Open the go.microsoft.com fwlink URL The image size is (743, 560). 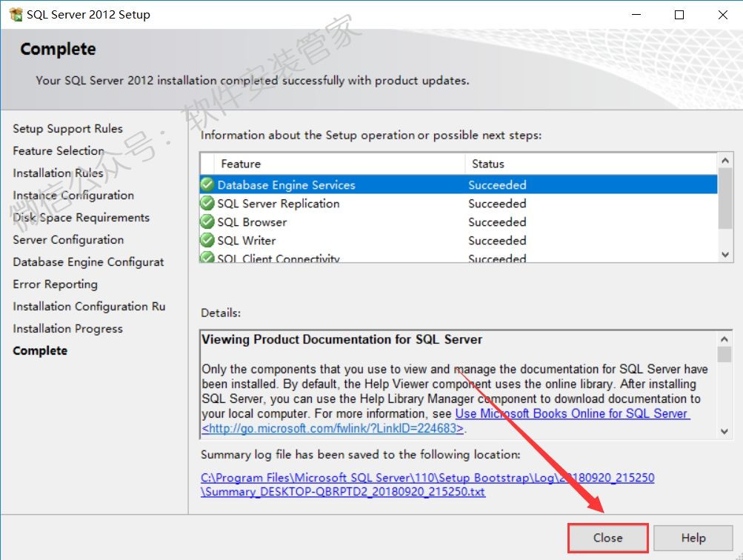point(333,428)
